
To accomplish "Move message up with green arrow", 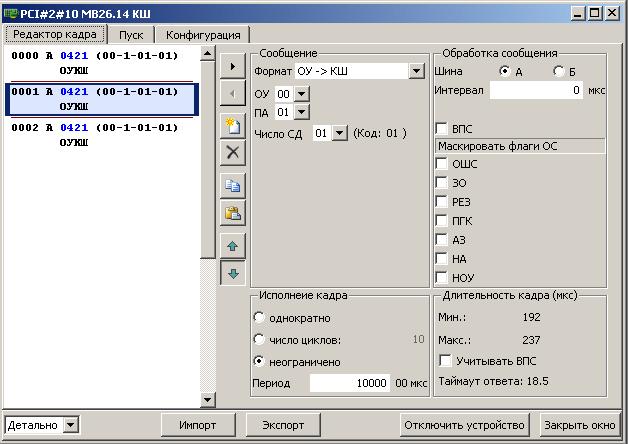I will click(x=233, y=246).
